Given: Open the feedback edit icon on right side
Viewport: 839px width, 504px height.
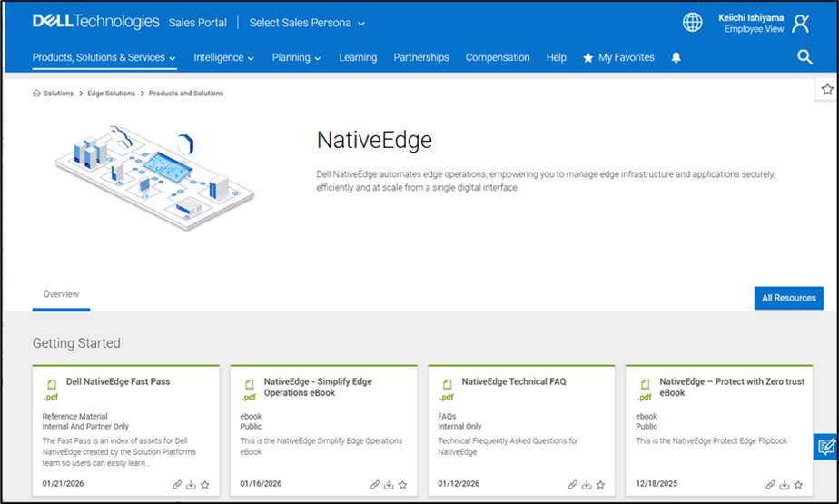Looking at the screenshot, I should (x=826, y=446).
